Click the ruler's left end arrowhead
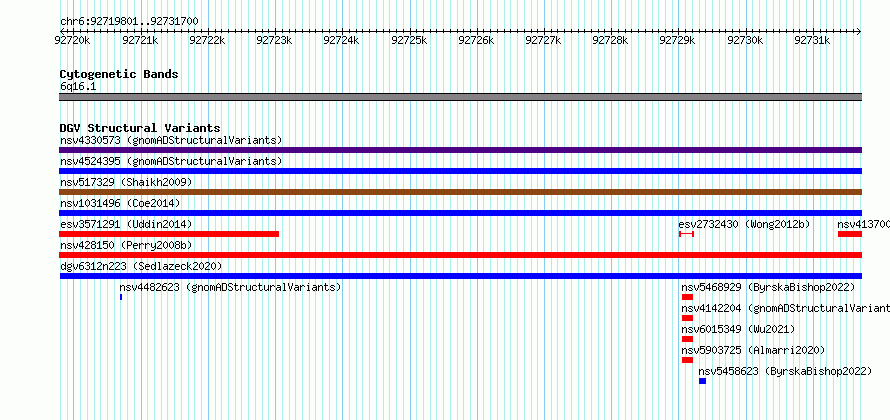Screen dimensions: 890x420 coord(62,31)
